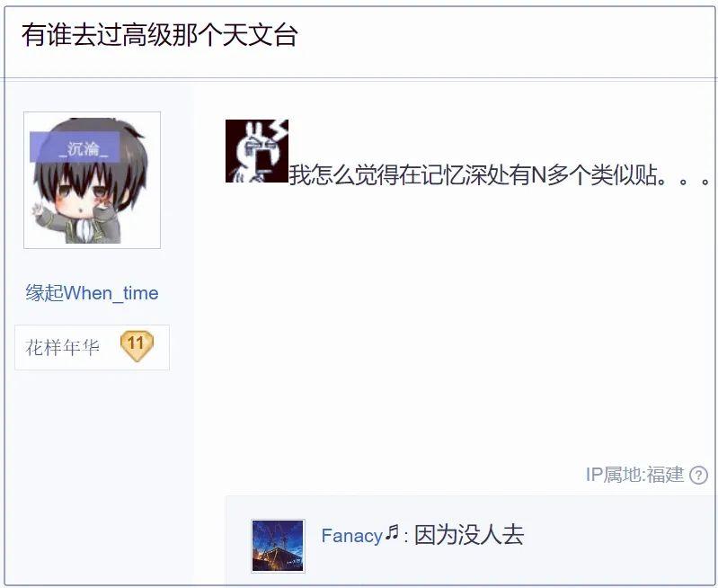The height and width of the screenshot is (588, 718).
Task: Click the blank header area right of the thread title
Action: click(x=504, y=41)
